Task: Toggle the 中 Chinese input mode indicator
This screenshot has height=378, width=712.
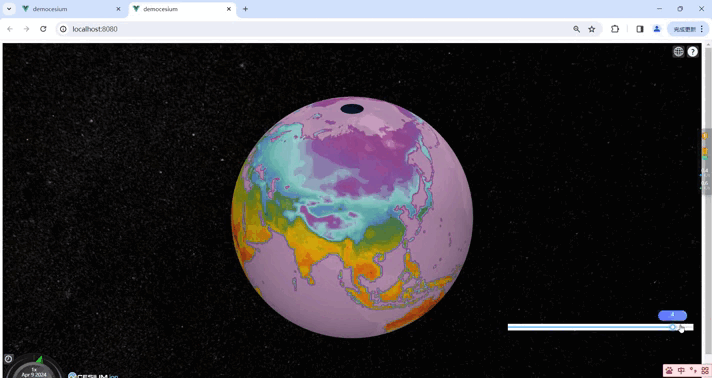Action: pyautogui.click(x=682, y=371)
